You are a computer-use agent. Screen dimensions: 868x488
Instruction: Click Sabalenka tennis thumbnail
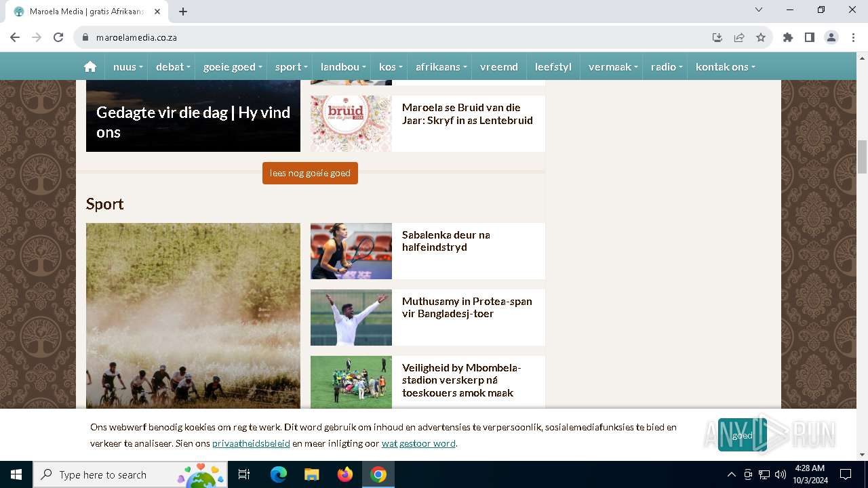[351, 251]
